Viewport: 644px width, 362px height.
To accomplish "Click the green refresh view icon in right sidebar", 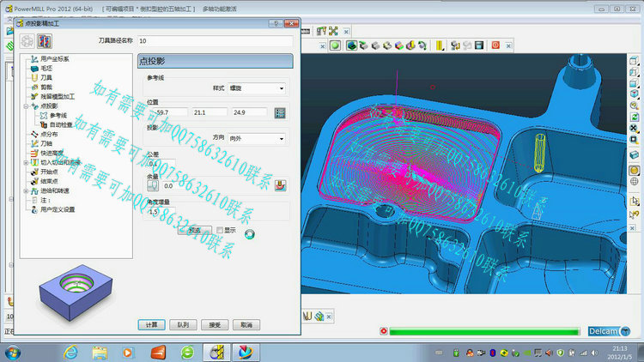I will coord(635,117).
